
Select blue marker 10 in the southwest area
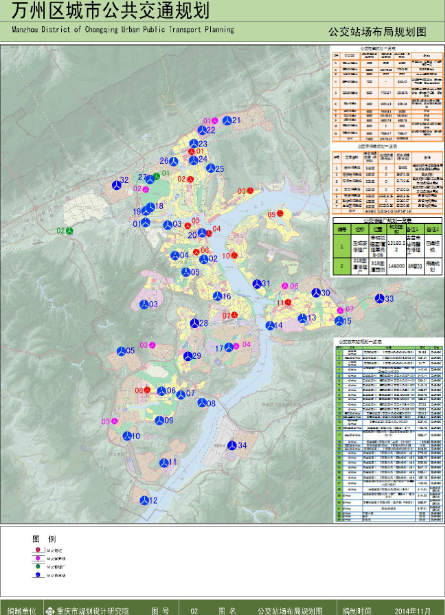[x=127, y=436]
